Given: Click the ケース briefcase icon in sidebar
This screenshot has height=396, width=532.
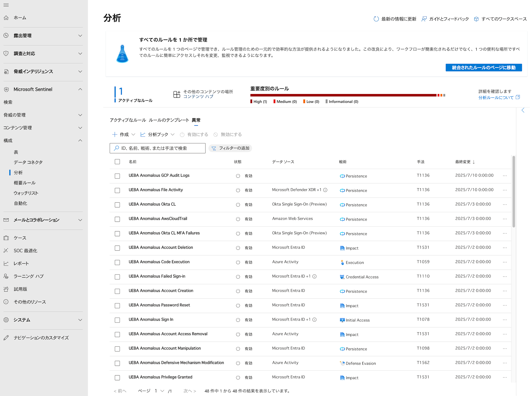Looking at the screenshot, I should [x=6, y=238].
